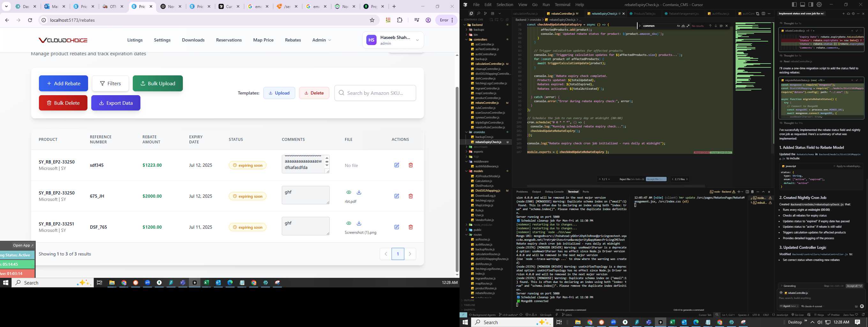This screenshot has height=327, width=868.
Task: Edit the sdf345 rebate row
Action: pos(397,165)
